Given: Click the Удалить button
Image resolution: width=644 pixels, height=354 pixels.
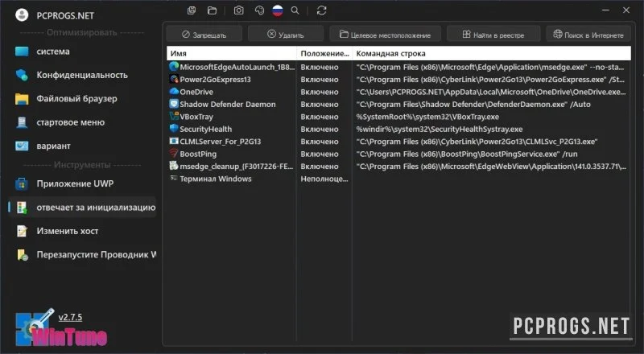Looking at the screenshot, I should point(286,35).
